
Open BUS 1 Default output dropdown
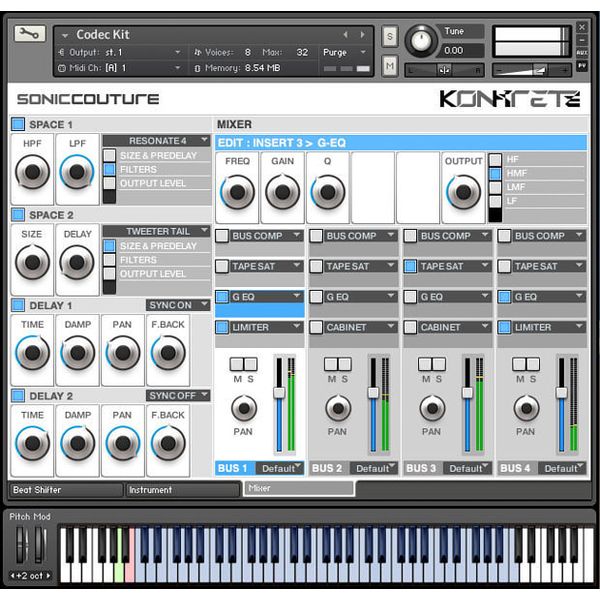pos(280,468)
